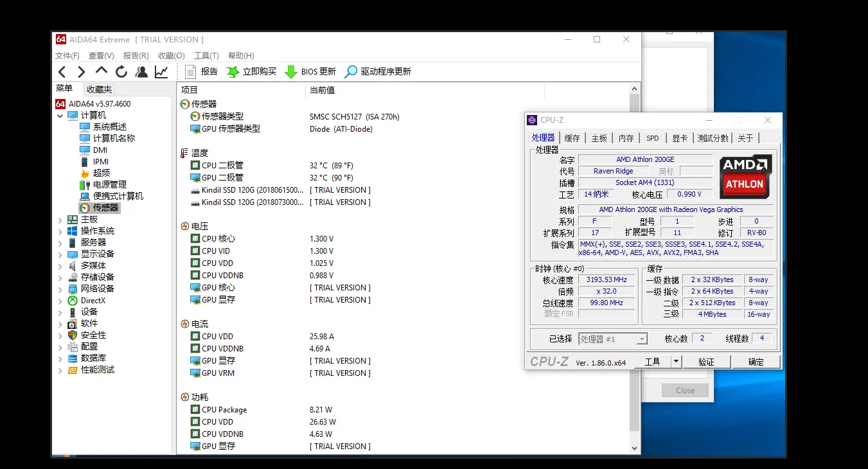The image size is (868, 469).
Task: Click 验证 validate button in CPU-Z
Action: [706, 362]
